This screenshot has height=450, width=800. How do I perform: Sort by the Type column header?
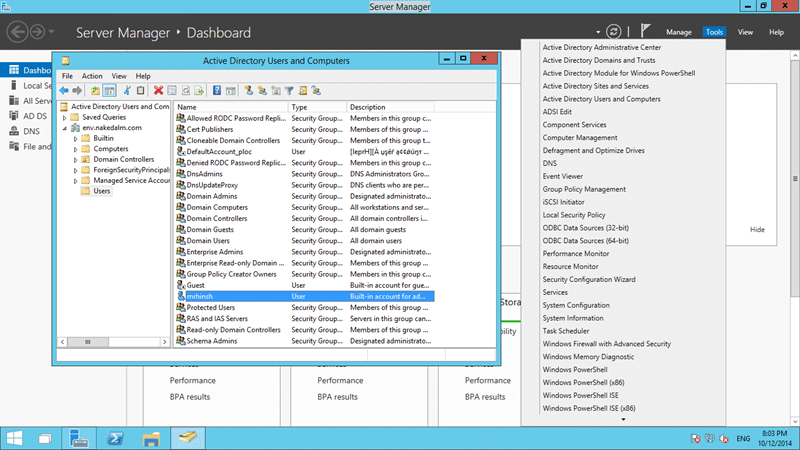(317, 107)
